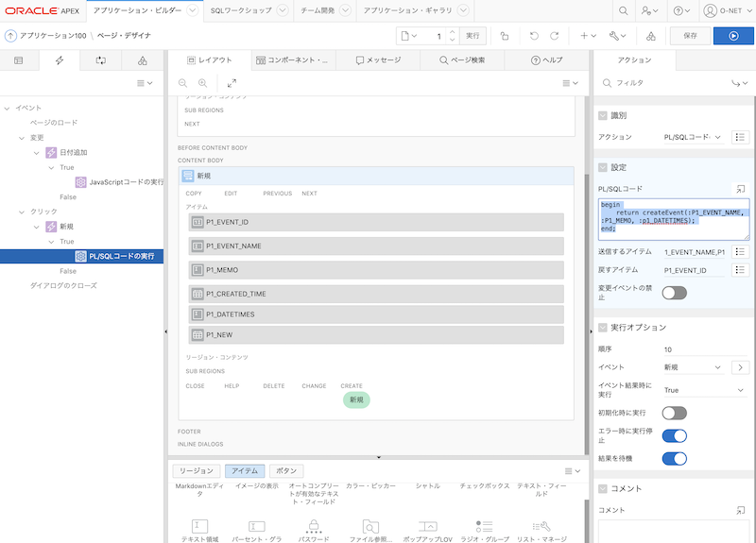Toggle 変更イベントの禁止 switch

(674, 293)
